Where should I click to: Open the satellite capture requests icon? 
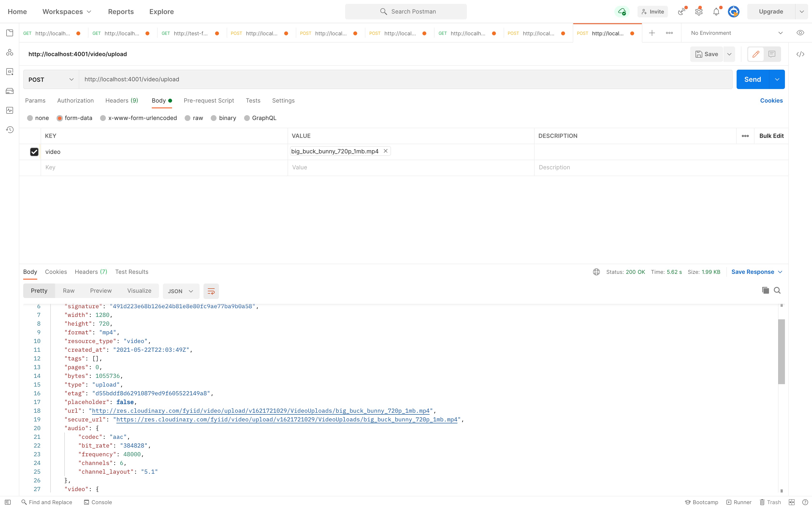pos(681,12)
